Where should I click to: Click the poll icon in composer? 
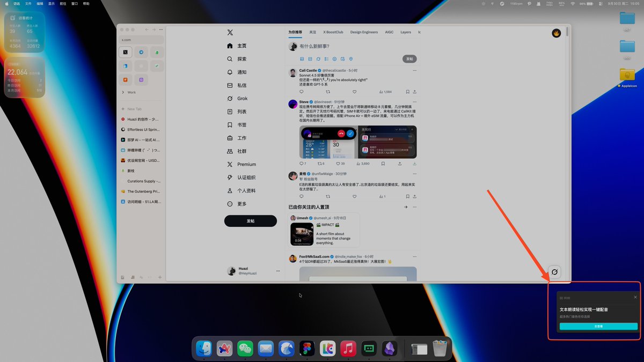pyautogui.click(x=326, y=59)
